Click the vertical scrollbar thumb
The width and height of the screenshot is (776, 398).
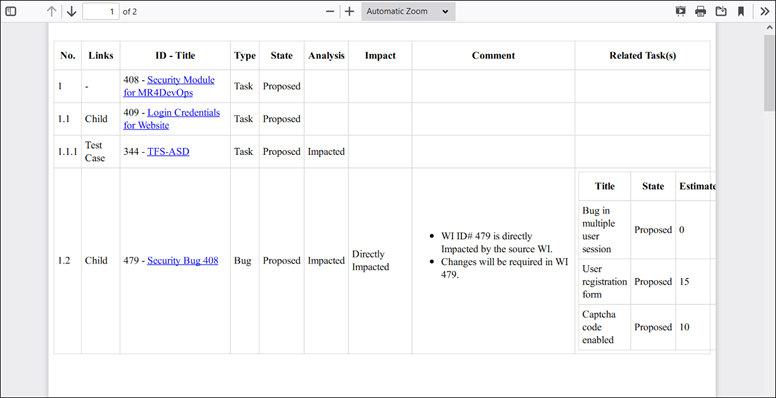770,73
